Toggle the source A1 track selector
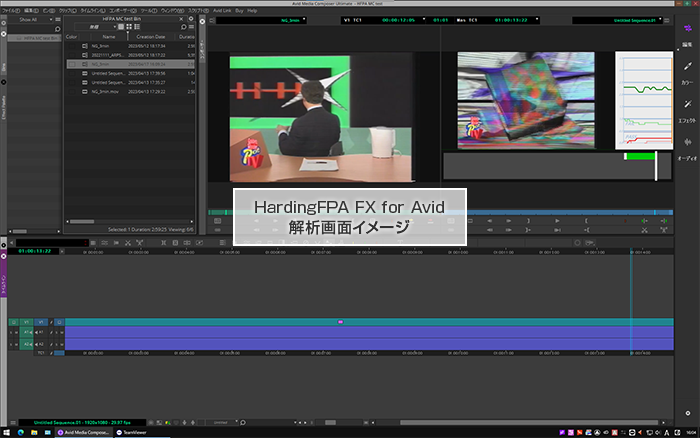The image size is (700, 438). click(26, 333)
